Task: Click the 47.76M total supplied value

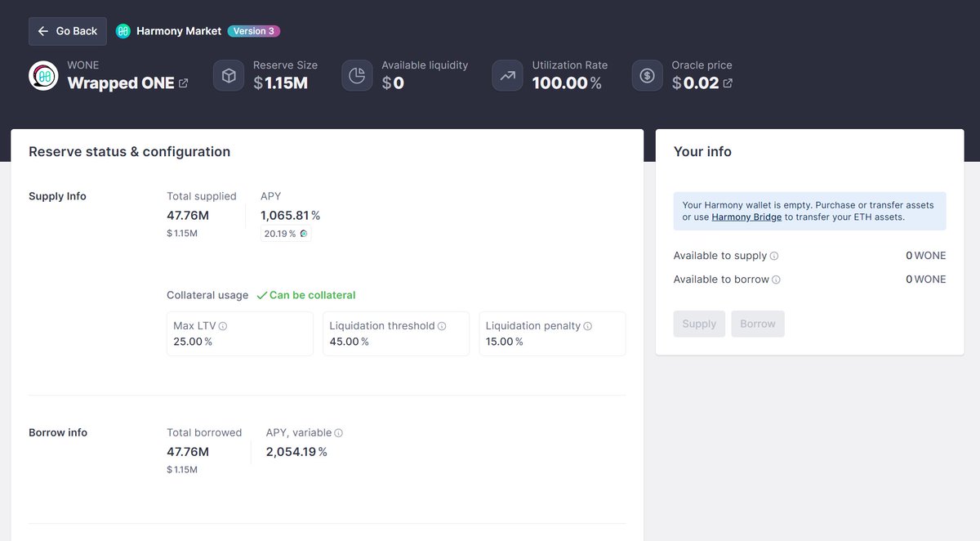Action: click(x=188, y=216)
